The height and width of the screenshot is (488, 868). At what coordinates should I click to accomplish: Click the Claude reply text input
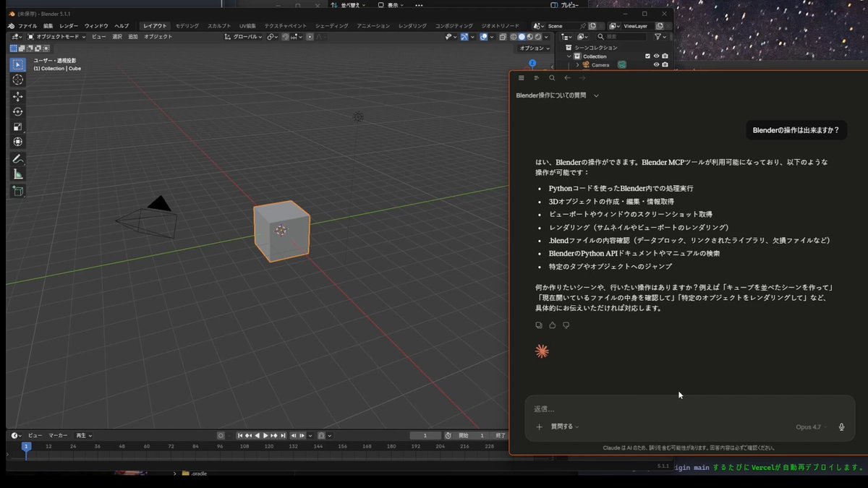(689, 409)
